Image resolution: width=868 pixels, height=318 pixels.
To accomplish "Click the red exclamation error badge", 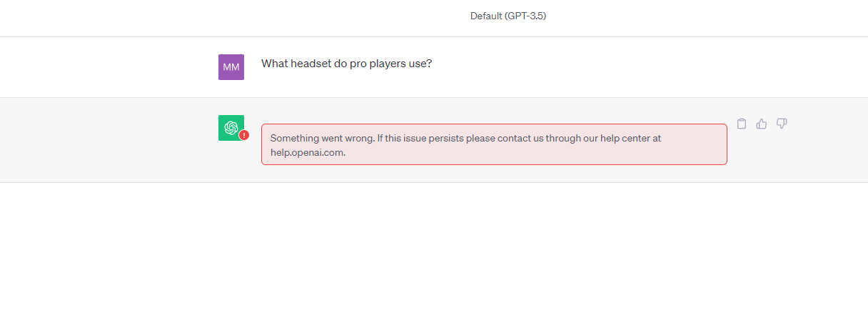I will pos(244,134).
